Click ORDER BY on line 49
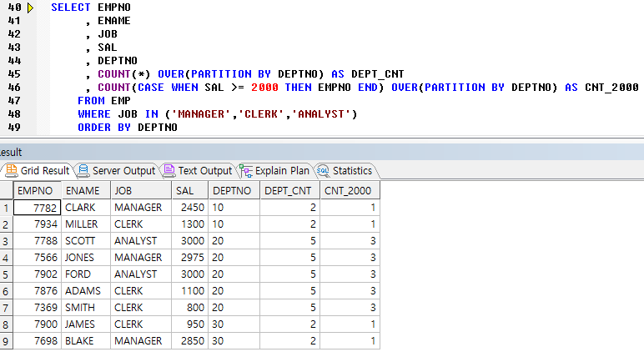644x357 pixels. click(104, 128)
